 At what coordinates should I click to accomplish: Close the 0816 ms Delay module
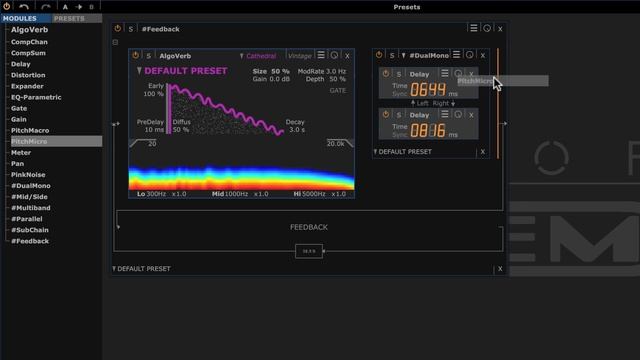471,116
